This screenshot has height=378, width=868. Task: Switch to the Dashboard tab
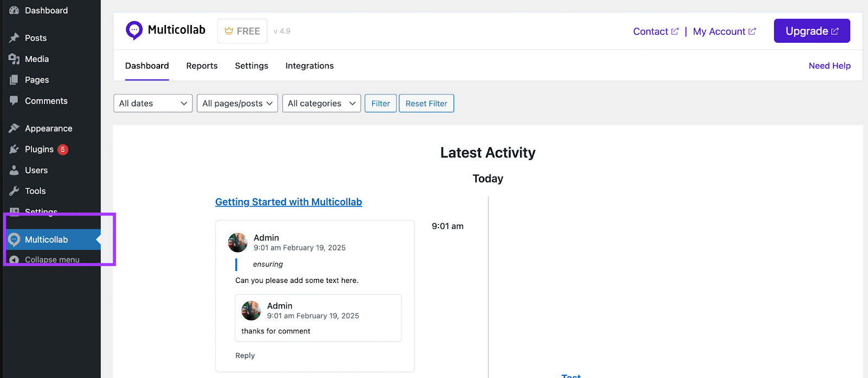(147, 66)
